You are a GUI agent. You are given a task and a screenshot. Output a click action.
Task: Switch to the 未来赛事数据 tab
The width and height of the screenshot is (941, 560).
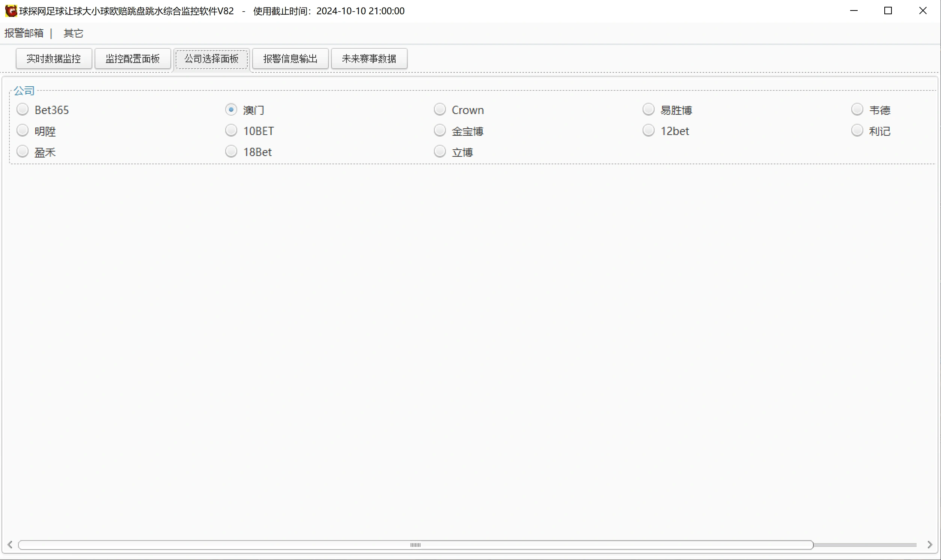point(369,59)
